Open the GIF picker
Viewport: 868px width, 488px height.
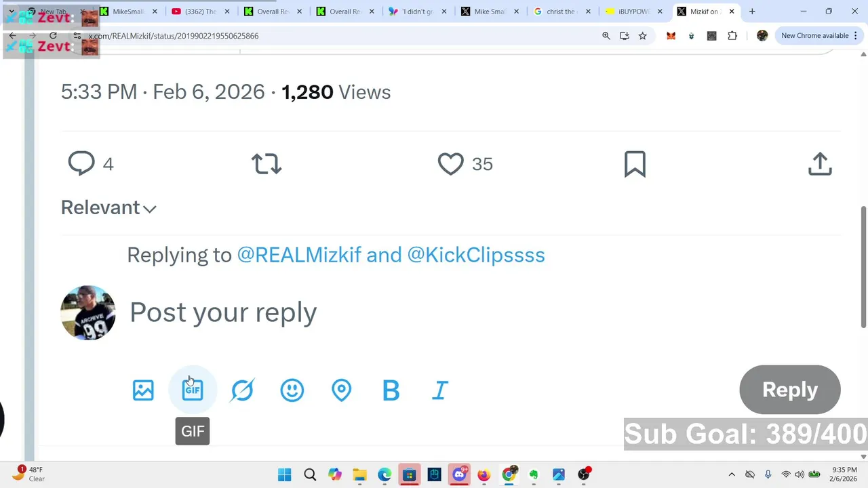click(193, 390)
